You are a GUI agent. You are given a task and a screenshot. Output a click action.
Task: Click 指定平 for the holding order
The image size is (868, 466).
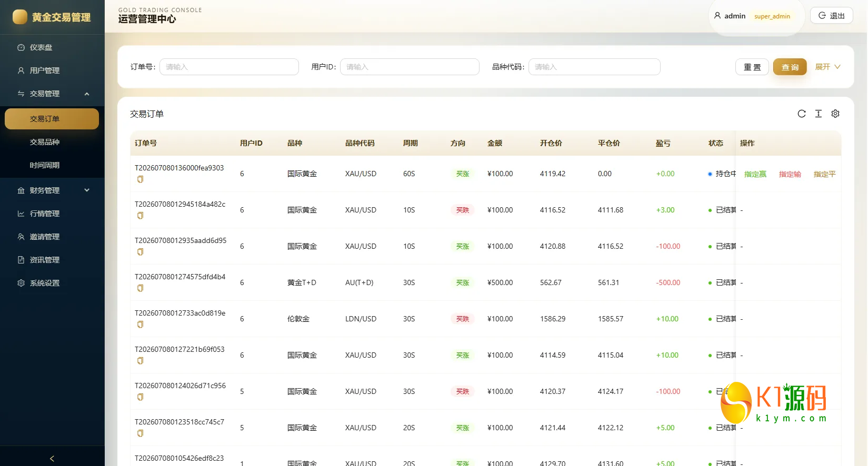[x=825, y=174]
